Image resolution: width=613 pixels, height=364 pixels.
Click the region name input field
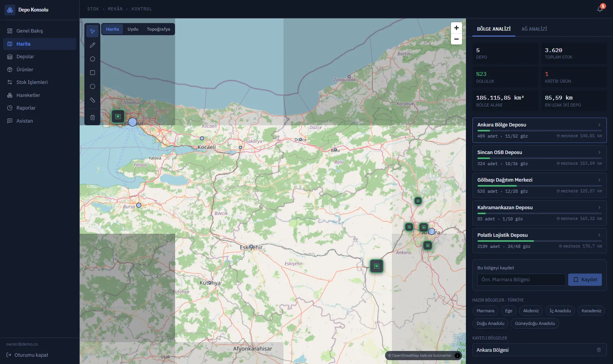point(521,280)
